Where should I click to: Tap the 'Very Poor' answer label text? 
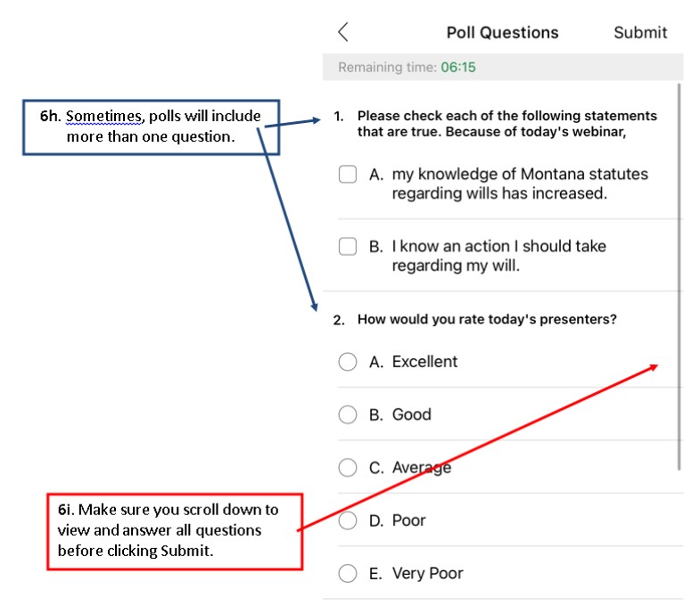(427, 573)
